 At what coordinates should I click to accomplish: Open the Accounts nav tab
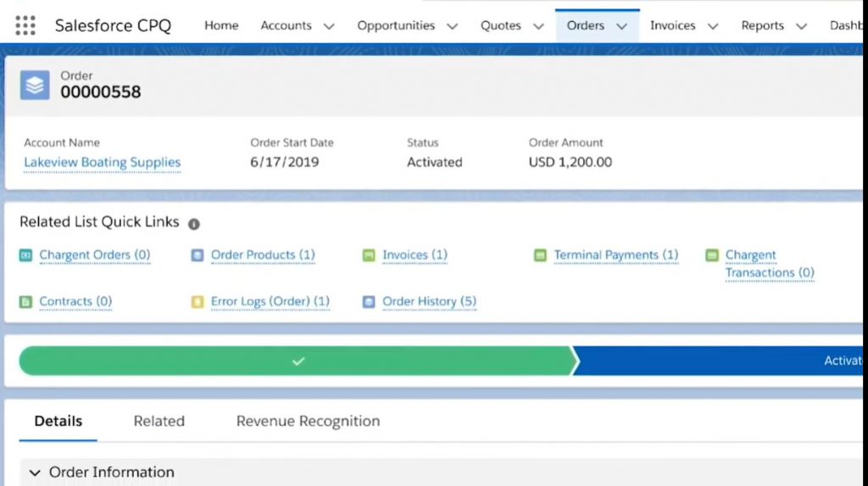pos(287,25)
